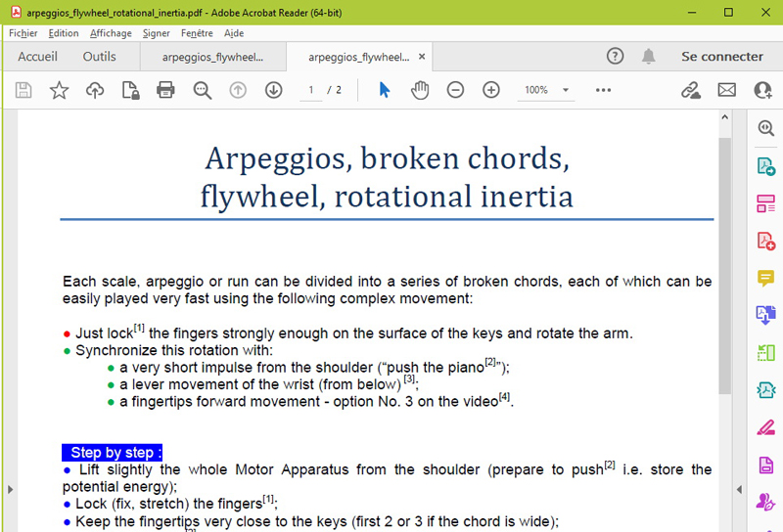Expand the 100% zoom level dropdown

click(566, 90)
